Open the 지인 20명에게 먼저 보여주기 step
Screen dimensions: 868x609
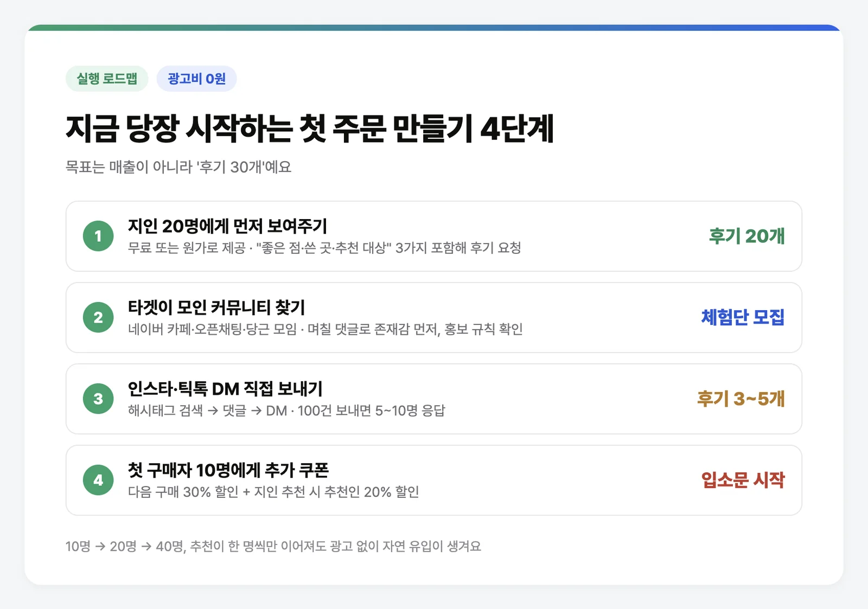434,236
